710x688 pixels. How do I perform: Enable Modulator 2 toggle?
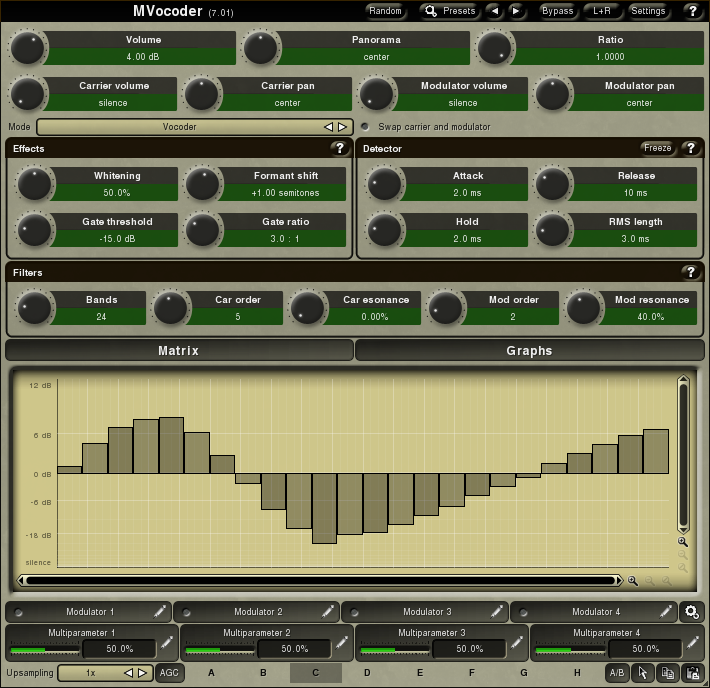[186, 612]
